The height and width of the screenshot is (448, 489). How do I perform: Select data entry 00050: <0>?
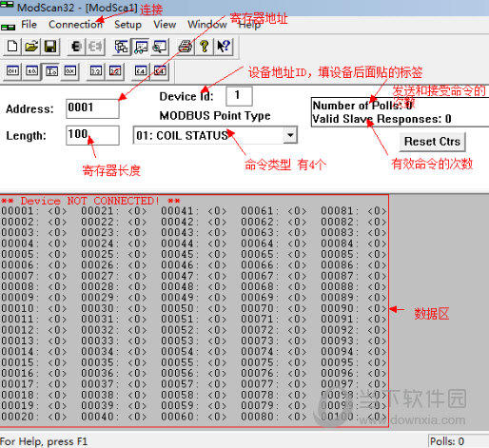[x=194, y=308]
